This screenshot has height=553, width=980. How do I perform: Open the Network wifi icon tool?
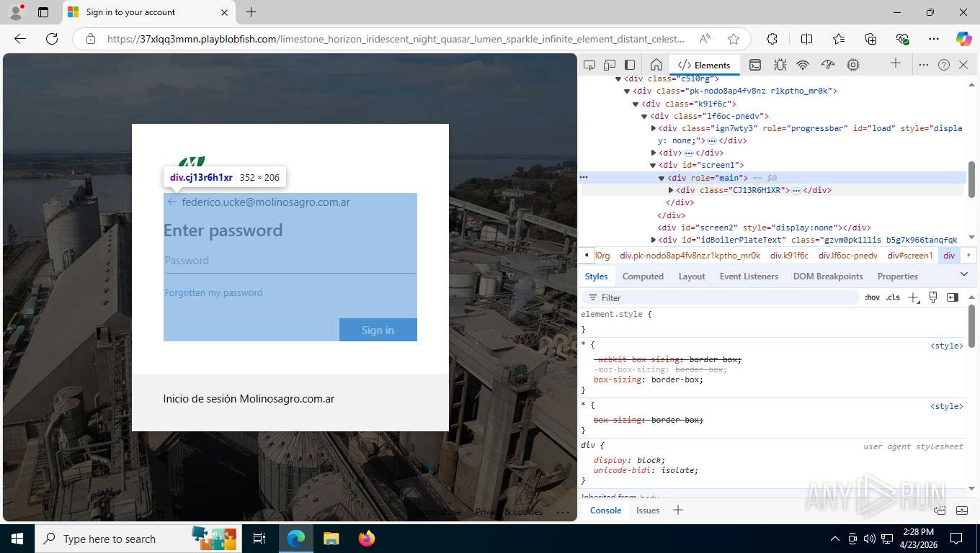coord(803,65)
